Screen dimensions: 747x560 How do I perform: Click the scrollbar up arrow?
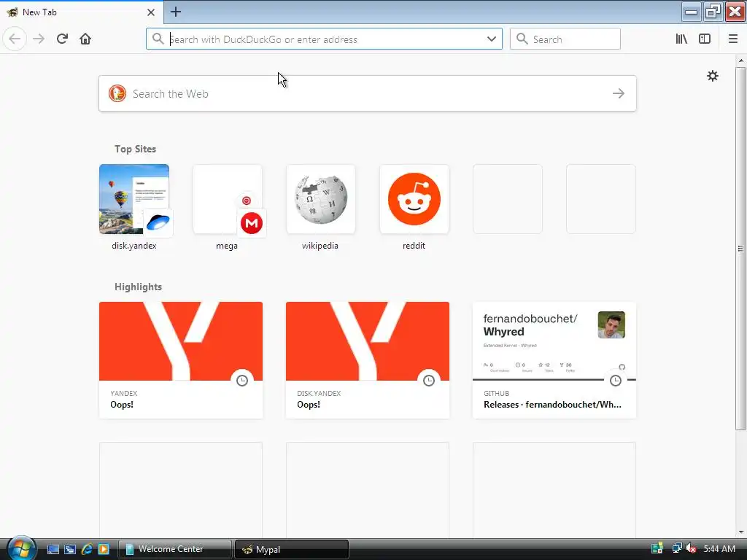741,61
